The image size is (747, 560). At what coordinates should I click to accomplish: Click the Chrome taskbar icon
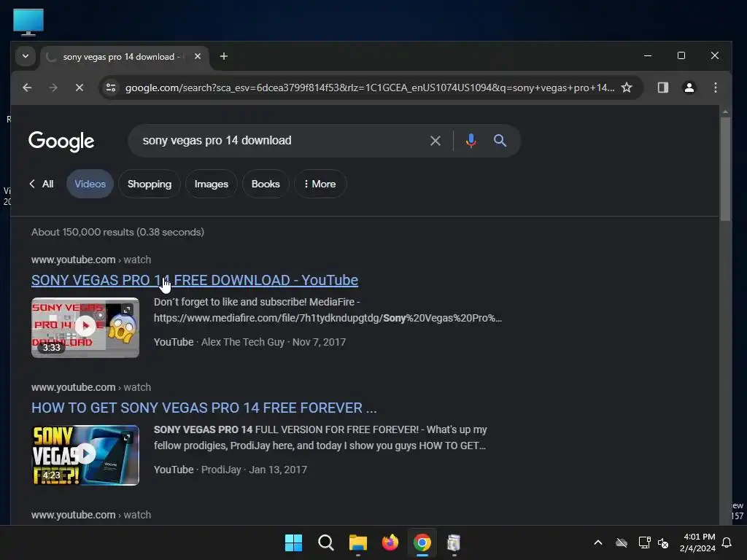(x=422, y=542)
